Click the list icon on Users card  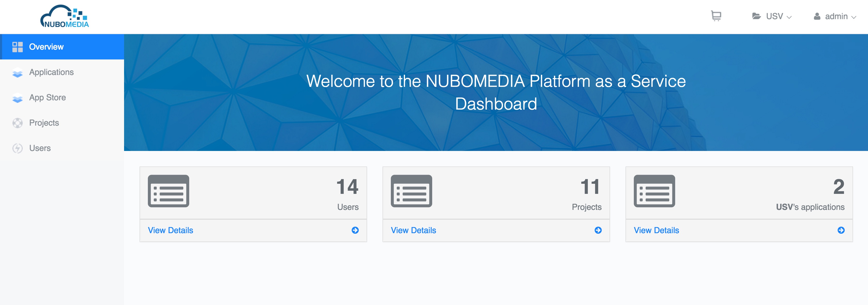(x=169, y=191)
